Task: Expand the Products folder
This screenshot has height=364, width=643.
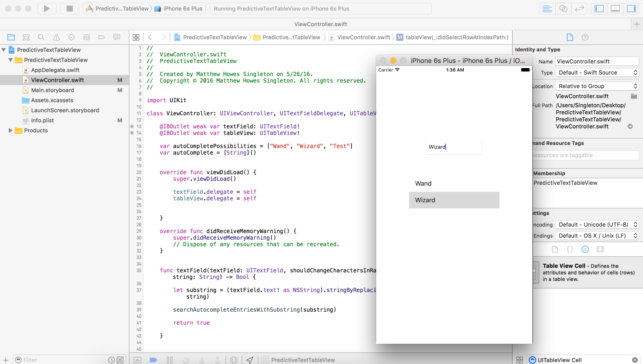Action: (10, 130)
